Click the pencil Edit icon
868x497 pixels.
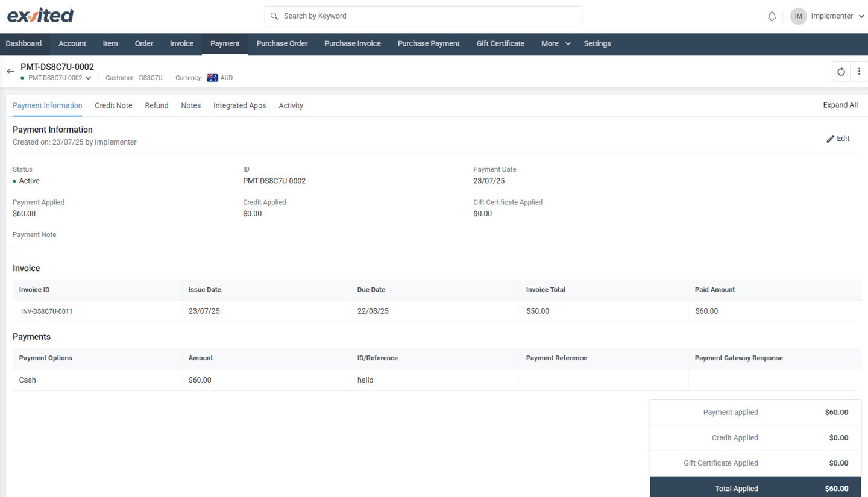[x=830, y=139]
